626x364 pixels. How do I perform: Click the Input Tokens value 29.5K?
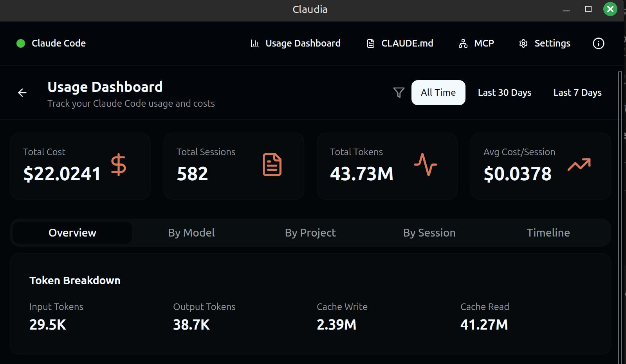point(48,325)
